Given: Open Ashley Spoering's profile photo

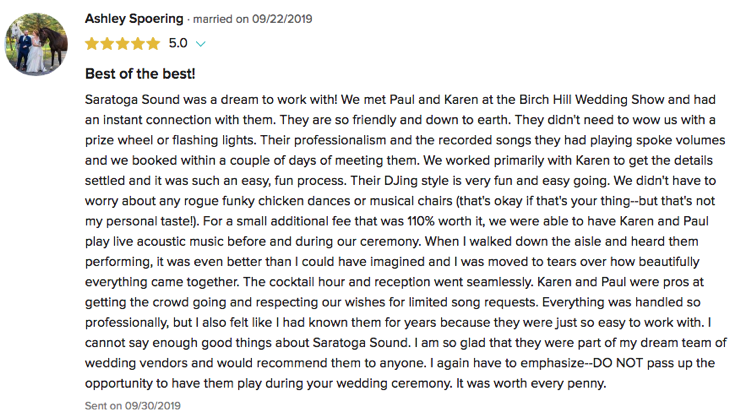Looking at the screenshot, I should [36, 44].
